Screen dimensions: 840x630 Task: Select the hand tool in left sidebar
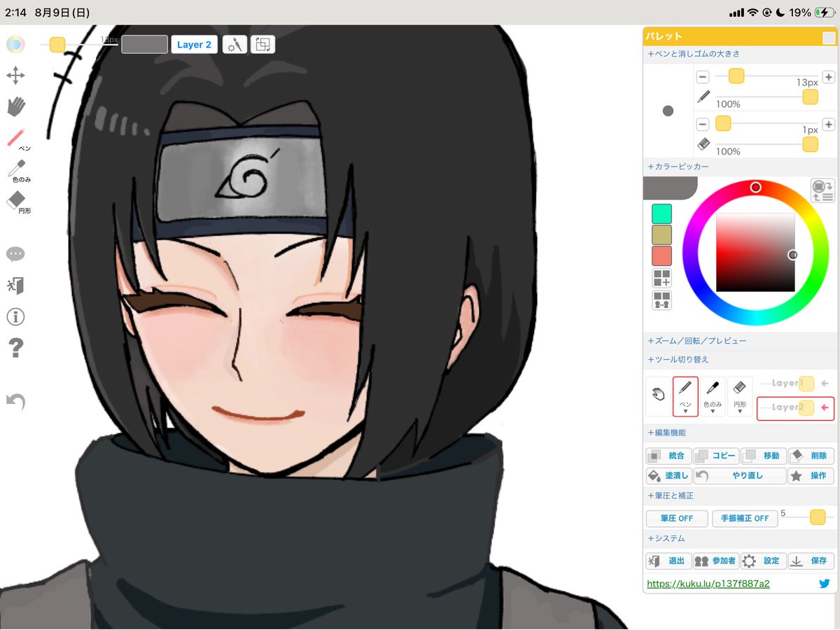[15, 106]
